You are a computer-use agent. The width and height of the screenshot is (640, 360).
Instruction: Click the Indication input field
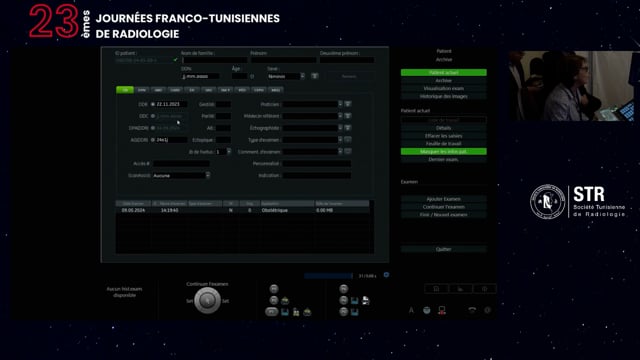[317, 176]
